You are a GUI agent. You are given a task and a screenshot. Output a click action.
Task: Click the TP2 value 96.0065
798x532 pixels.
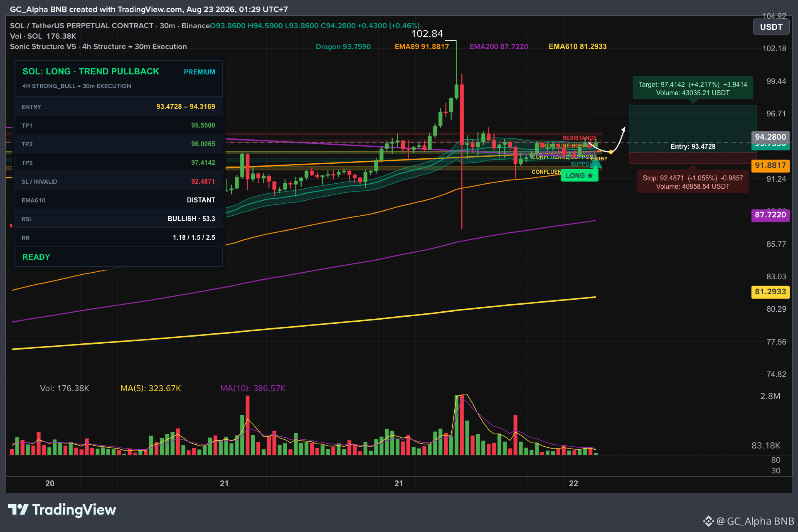coord(203,144)
